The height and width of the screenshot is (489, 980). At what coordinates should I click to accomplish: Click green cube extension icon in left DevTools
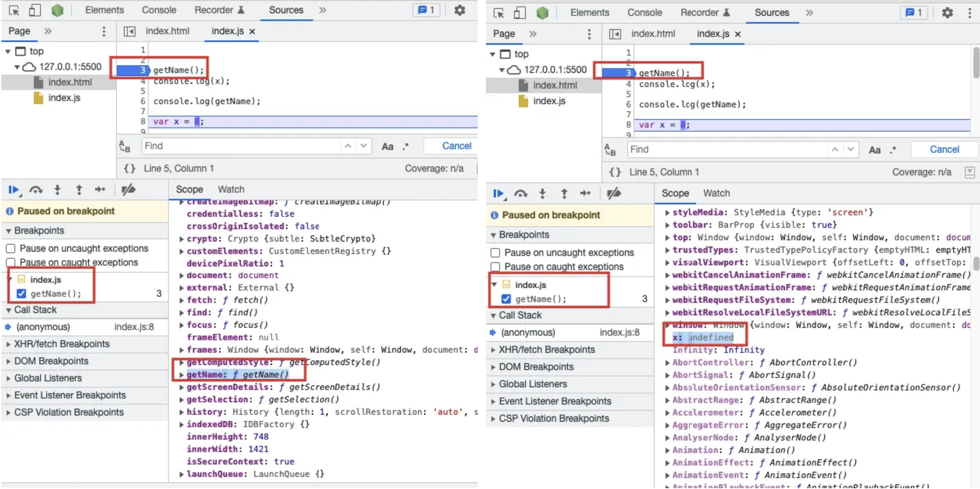58,10
